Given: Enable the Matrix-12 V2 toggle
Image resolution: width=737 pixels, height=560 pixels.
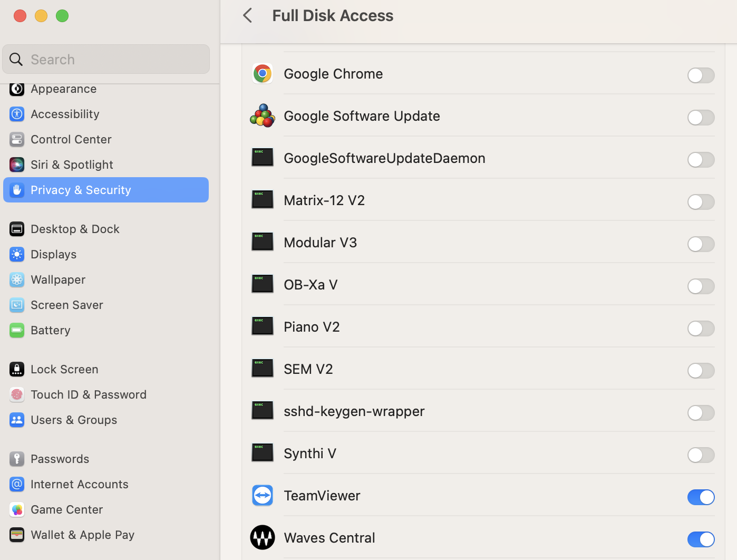Looking at the screenshot, I should coord(701,202).
